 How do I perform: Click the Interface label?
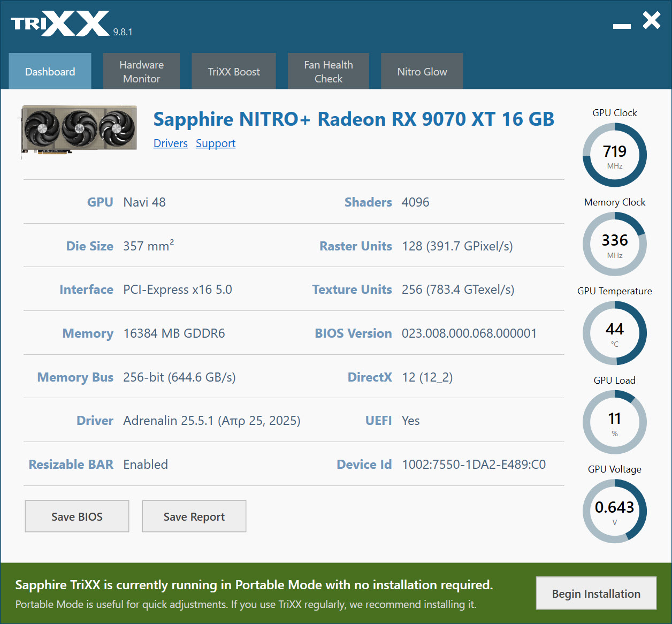[87, 290]
